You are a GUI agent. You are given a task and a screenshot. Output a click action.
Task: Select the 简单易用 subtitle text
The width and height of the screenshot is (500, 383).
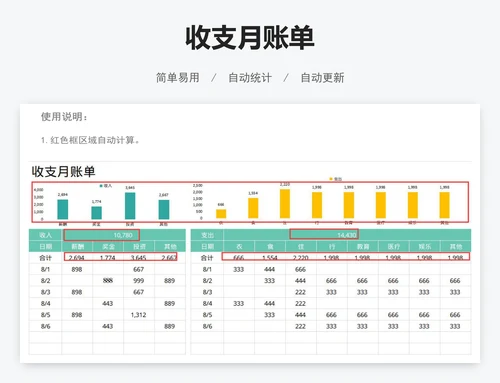(178, 78)
